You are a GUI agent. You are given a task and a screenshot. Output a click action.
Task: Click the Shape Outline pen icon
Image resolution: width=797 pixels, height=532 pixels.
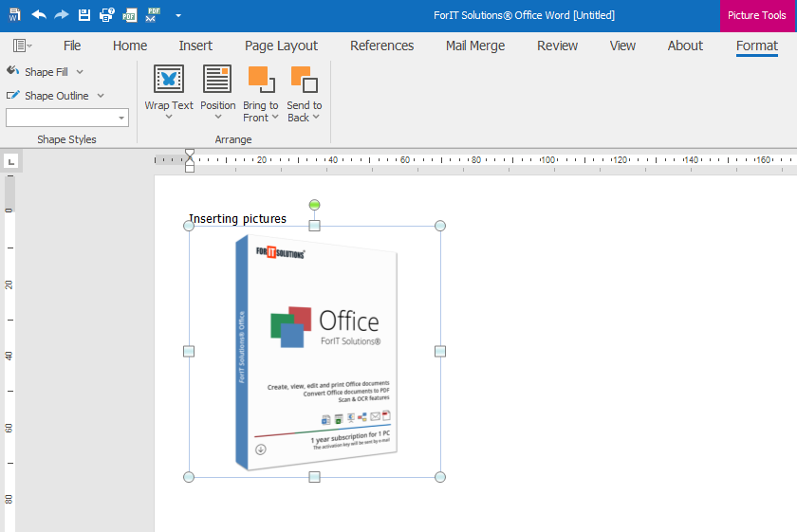(12, 95)
